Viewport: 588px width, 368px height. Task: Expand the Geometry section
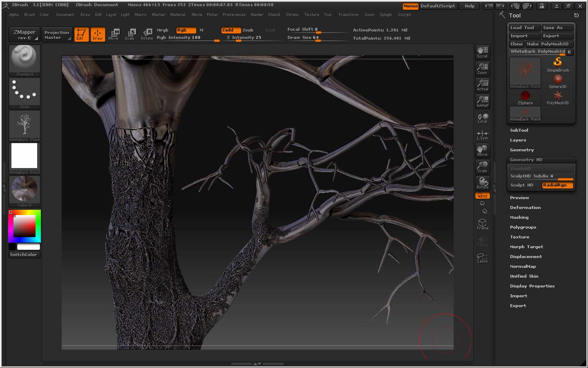click(522, 150)
